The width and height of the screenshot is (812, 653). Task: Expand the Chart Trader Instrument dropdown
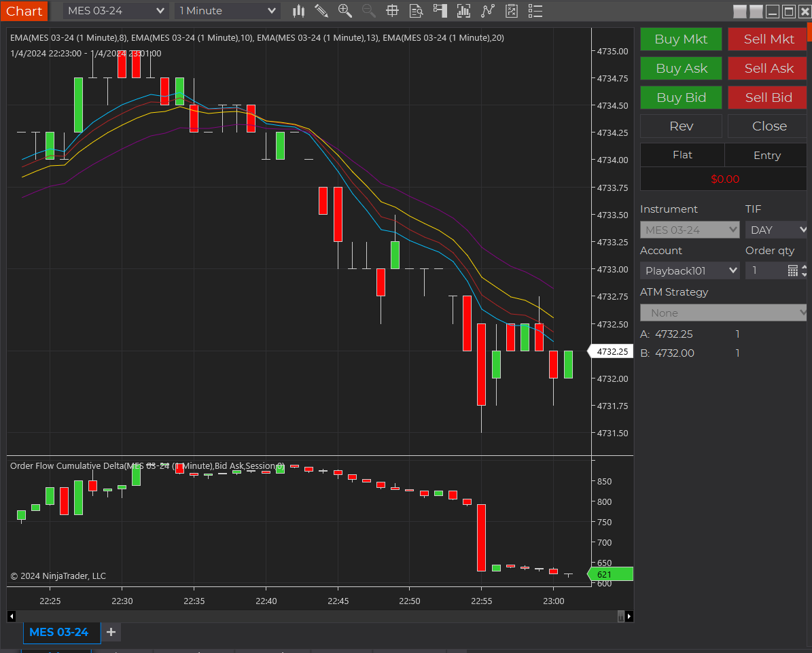(x=690, y=230)
